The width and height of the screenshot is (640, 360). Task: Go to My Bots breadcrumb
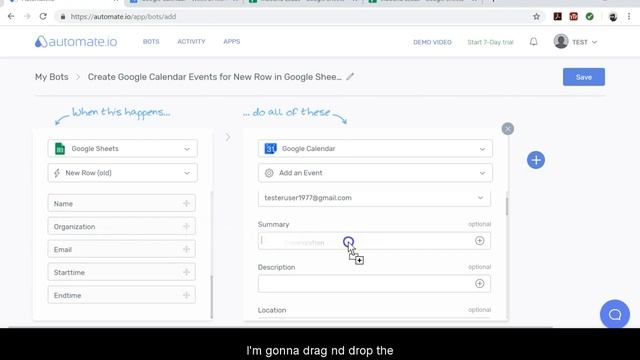[51, 77]
